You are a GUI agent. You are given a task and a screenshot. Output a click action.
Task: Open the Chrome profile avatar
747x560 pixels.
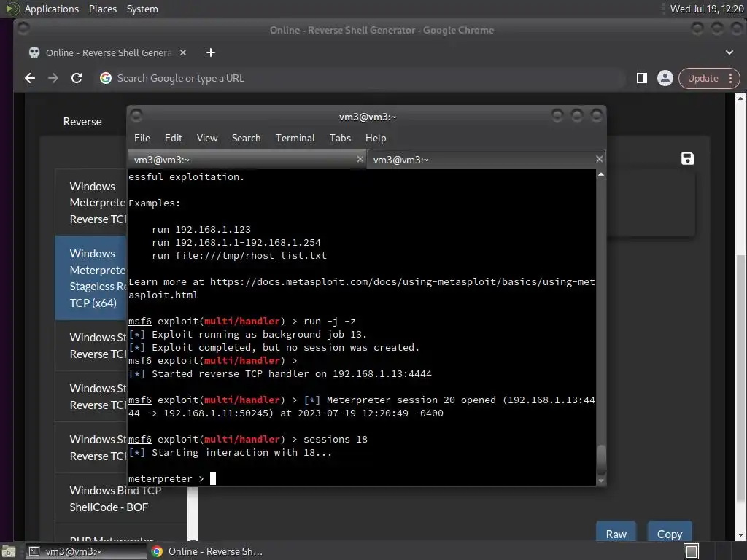point(665,78)
